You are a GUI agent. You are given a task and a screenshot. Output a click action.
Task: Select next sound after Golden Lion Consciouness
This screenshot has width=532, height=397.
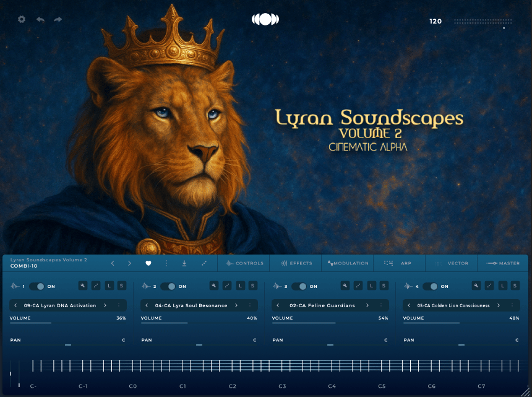[499, 305]
